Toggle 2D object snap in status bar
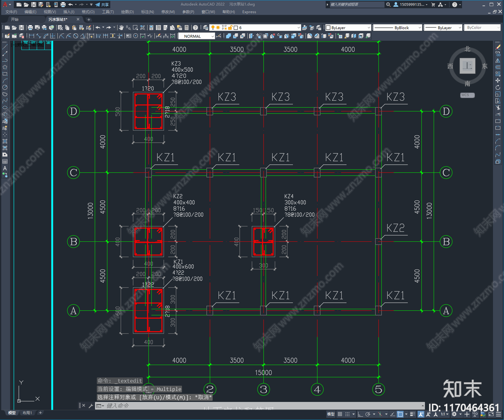 (400, 414)
